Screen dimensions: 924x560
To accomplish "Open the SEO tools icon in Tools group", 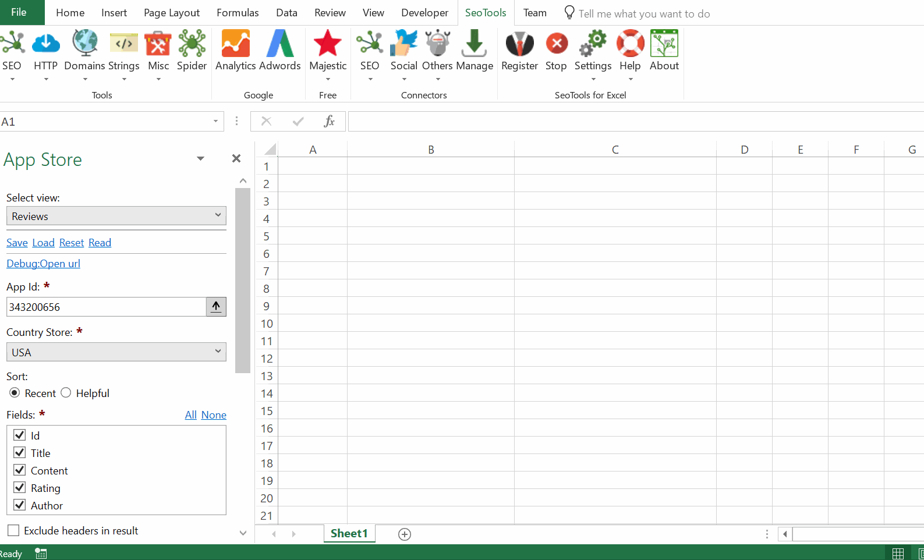I will pos(12,44).
